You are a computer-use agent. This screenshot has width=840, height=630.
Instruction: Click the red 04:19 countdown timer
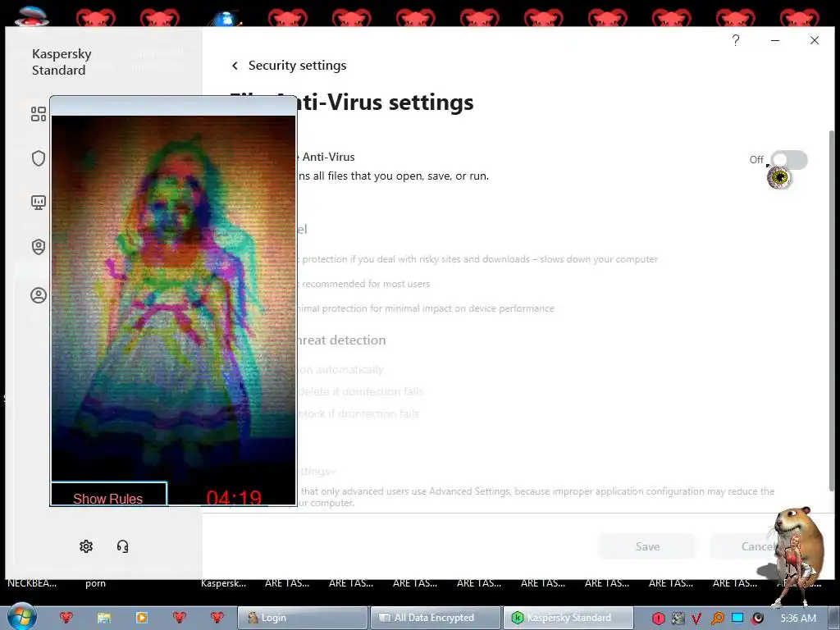pyautogui.click(x=234, y=498)
